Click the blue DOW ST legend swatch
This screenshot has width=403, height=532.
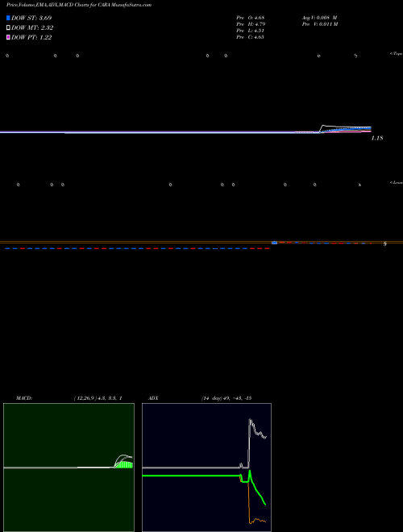[8, 18]
